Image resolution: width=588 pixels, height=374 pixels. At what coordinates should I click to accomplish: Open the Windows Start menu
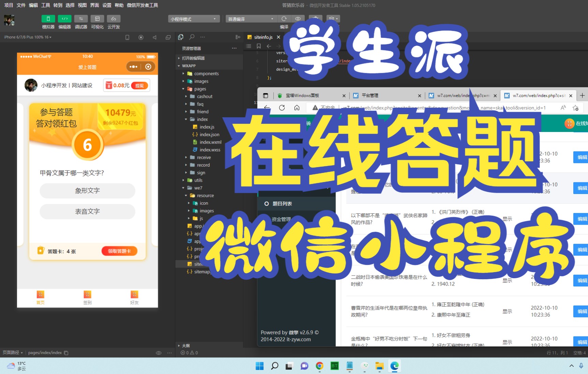(x=259, y=366)
